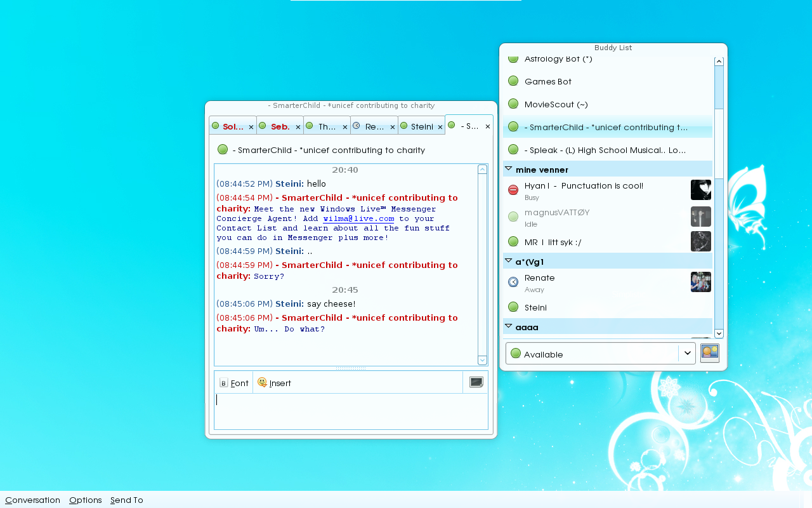812x508 pixels.
Task: Select SmarterChild buddy in Buddy List
Action: pos(608,127)
